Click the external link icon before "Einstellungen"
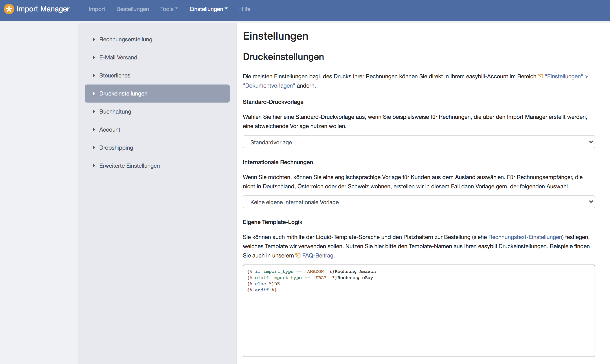The width and height of the screenshot is (610, 364). pos(540,76)
